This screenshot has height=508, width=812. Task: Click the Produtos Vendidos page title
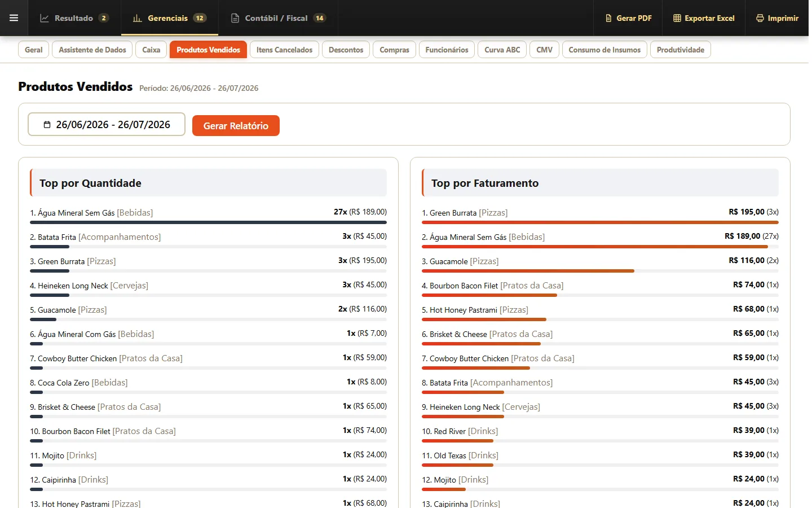tap(76, 86)
